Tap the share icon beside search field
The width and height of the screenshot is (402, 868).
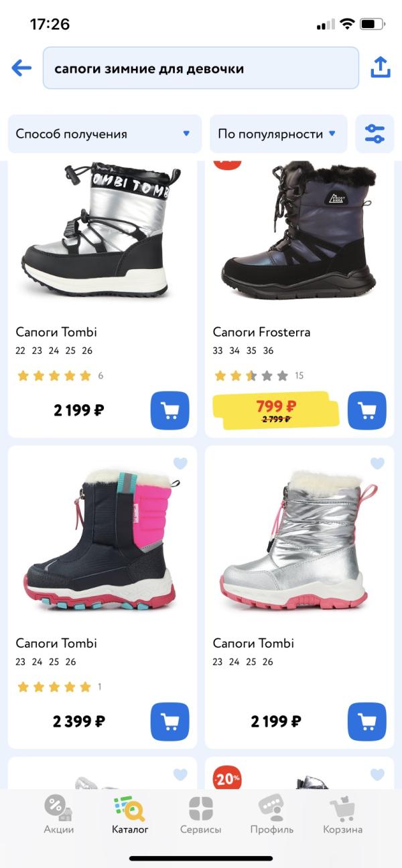pos(380,68)
